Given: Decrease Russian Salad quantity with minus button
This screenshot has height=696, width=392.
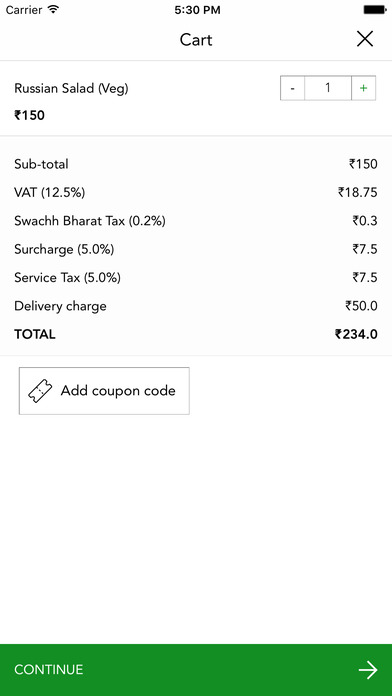Looking at the screenshot, I should [292, 88].
